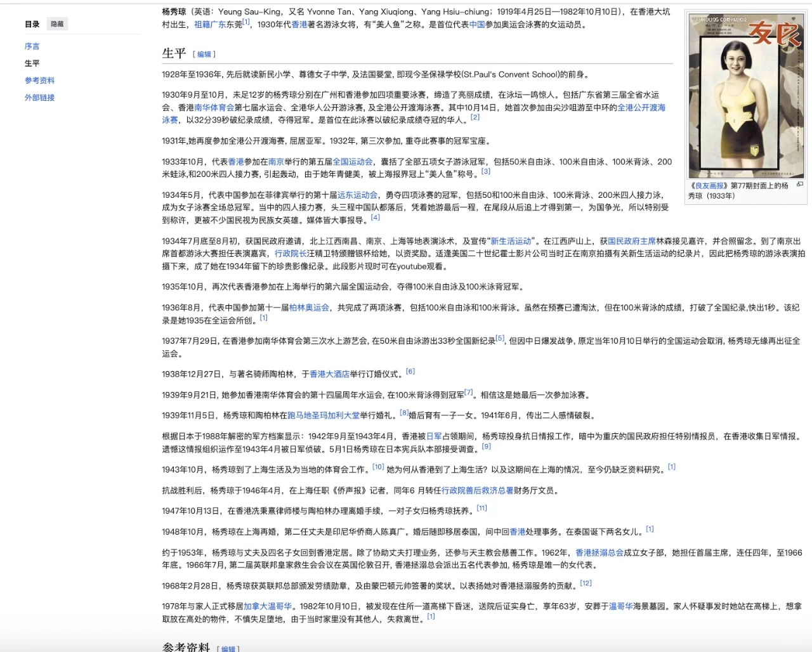Click the 目录 heading in the sidebar

tap(32, 24)
